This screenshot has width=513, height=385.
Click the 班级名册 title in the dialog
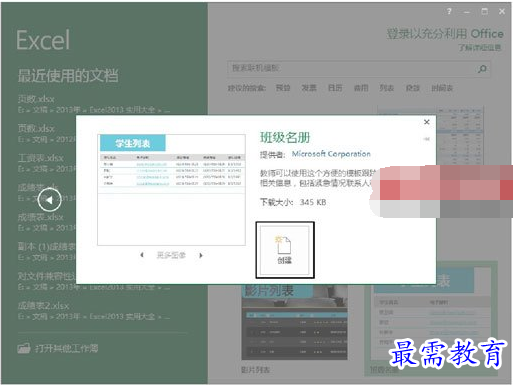(x=285, y=137)
